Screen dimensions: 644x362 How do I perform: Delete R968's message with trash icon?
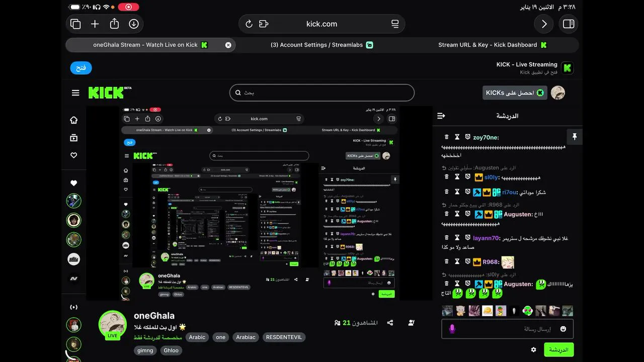446,261
